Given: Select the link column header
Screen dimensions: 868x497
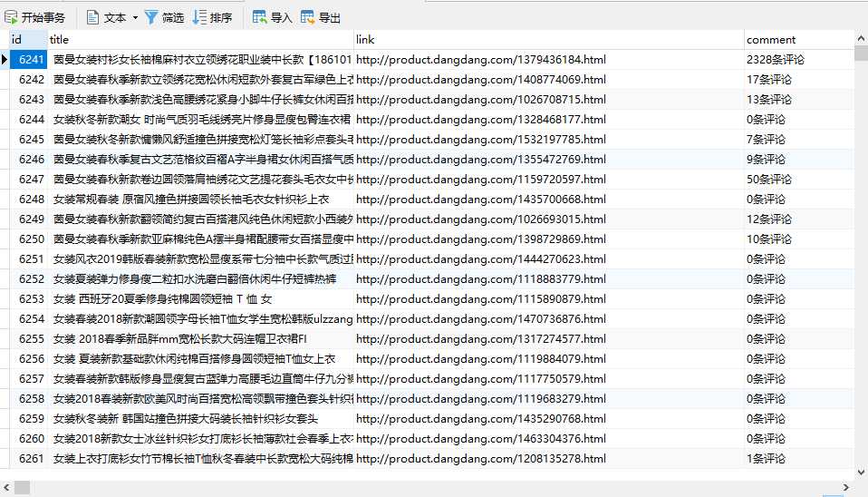Looking at the screenshot, I should click(x=548, y=39).
